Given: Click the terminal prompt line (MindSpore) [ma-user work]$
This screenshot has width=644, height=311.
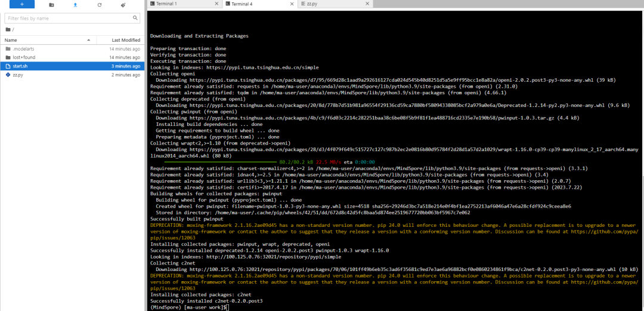Looking at the screenshot, I should pyautogui.click(x=189, y=307).
